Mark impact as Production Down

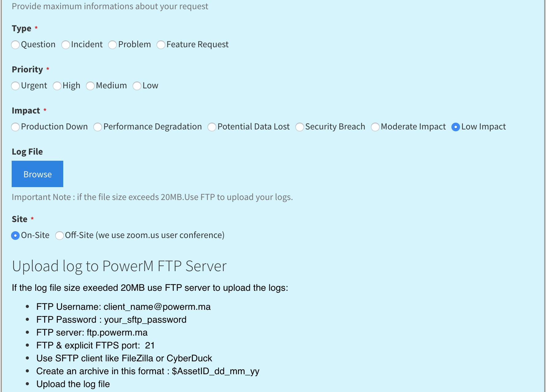(x=15, y=127)
